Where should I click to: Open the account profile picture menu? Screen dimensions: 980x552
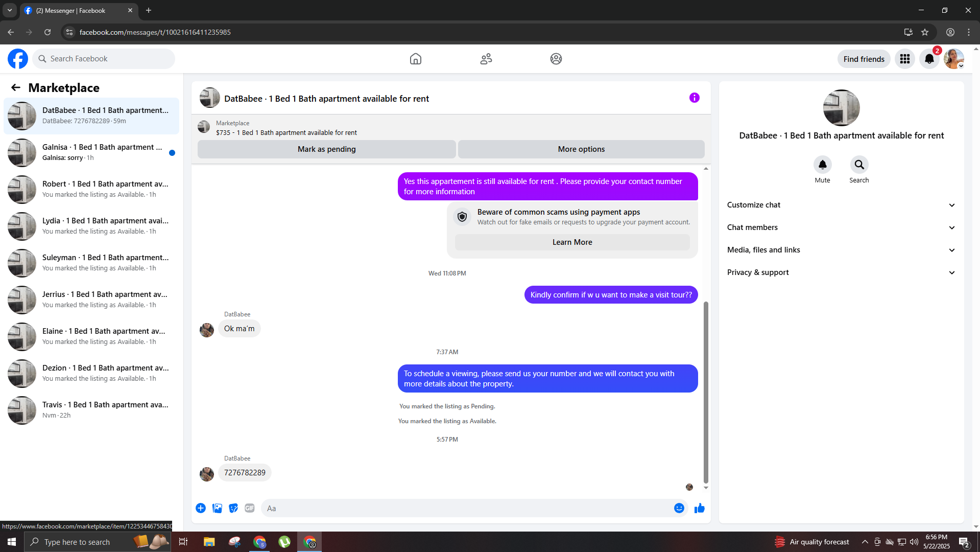click(x=954, y=59)
